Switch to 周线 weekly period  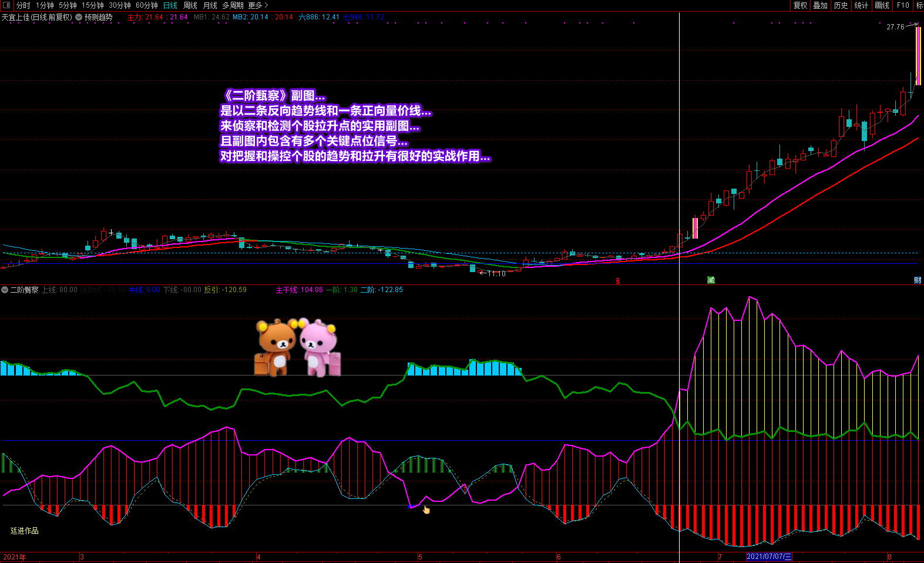click(x=190, y=5)
